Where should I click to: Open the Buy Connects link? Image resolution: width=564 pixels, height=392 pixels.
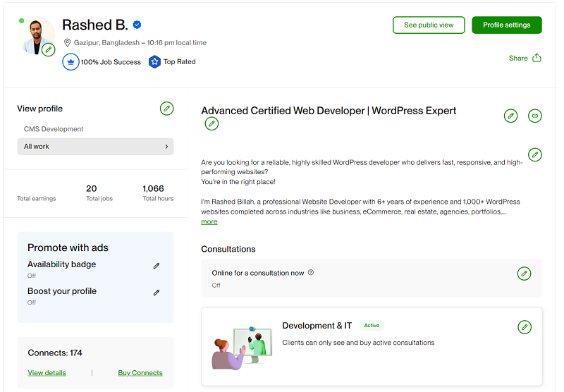point(140,373)
